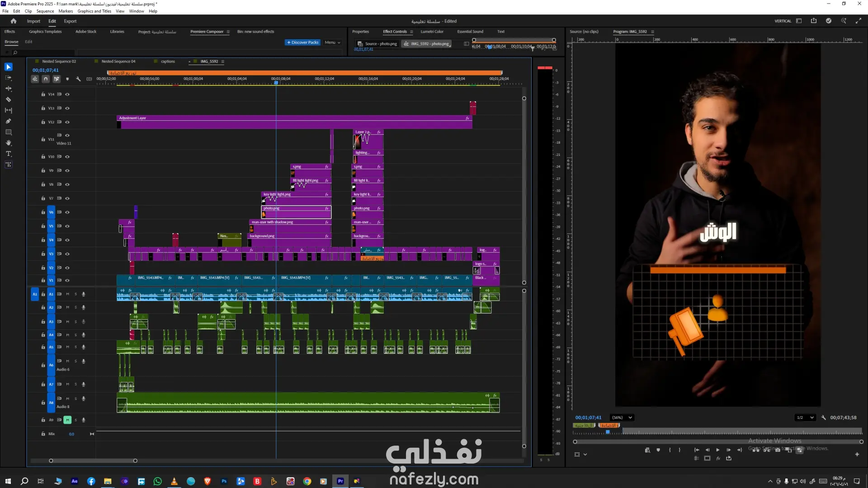868x488 pixels.
Task: Switch to the Import workspace
Action: [33, 21]
